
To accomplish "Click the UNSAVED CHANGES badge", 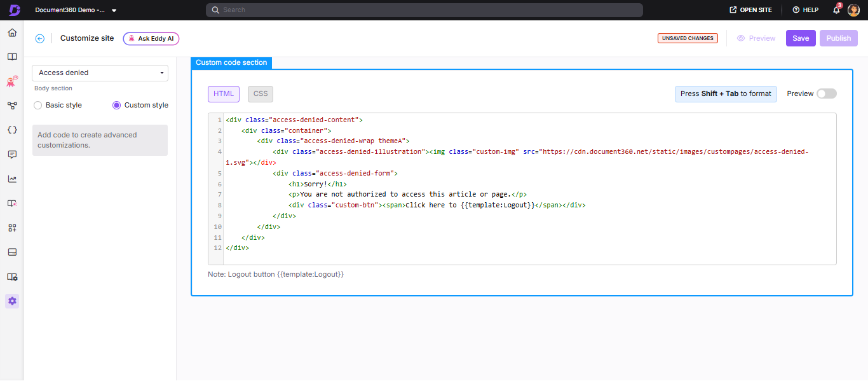I will 688,38.
